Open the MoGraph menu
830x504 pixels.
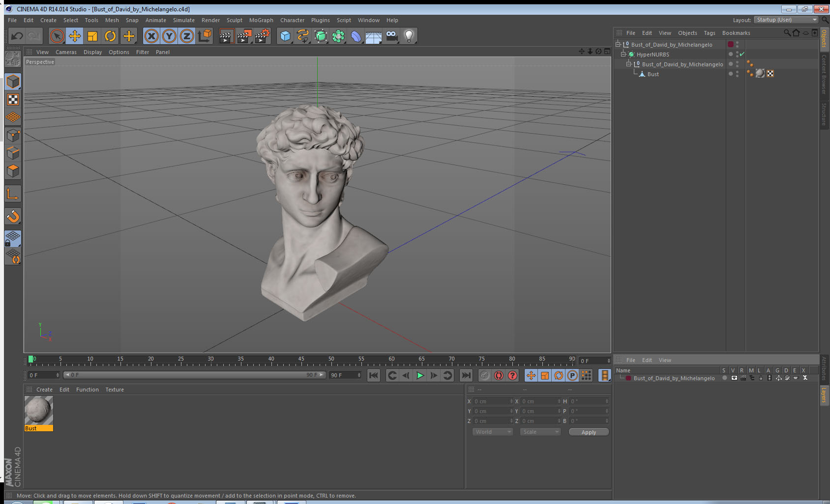coord(261,20)
